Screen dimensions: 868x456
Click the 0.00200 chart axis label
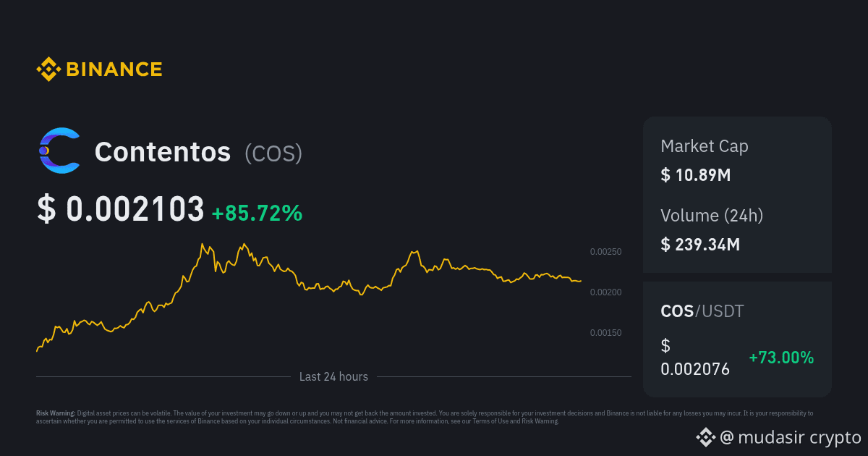605,292
